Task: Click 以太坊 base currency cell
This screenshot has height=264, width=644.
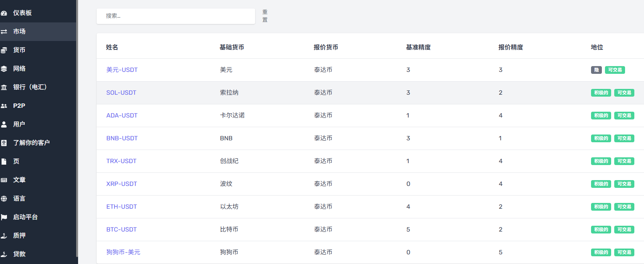Action: 229,207
